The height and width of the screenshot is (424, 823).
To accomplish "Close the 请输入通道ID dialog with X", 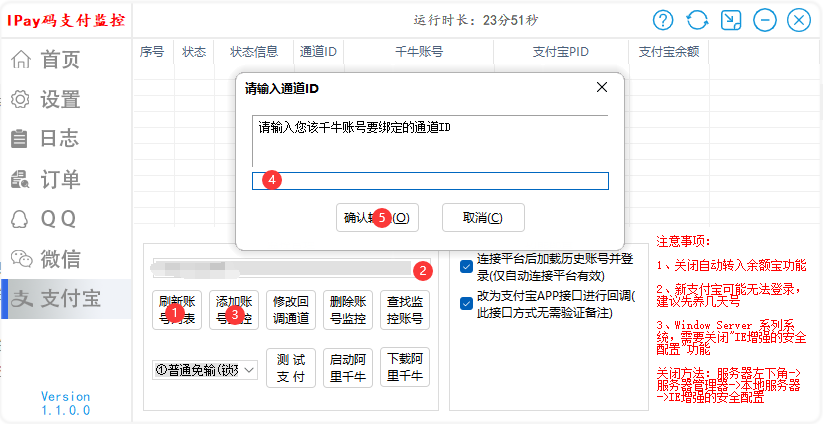I will point(602,87).
